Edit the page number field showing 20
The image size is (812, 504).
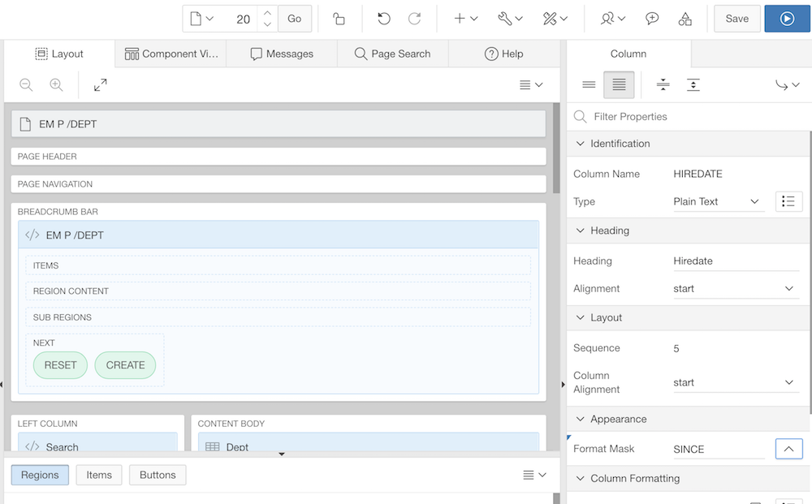(241, 19)
